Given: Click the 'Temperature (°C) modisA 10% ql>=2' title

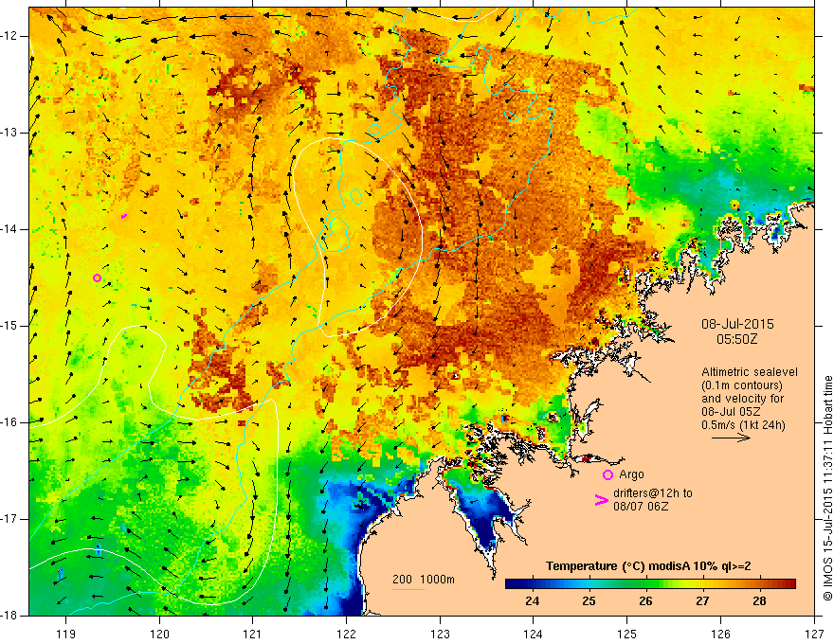Looking at the screenshot, I should pyautogui.click(x=648, y=566).
